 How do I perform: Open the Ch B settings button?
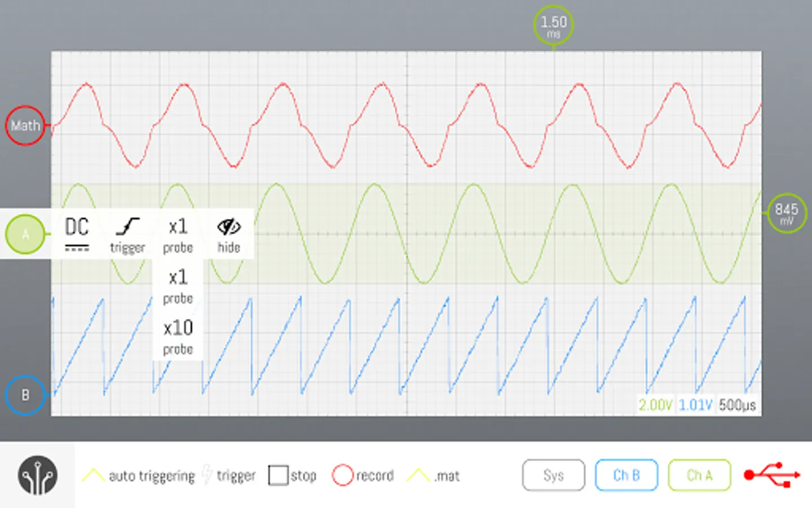click(626, 475)
